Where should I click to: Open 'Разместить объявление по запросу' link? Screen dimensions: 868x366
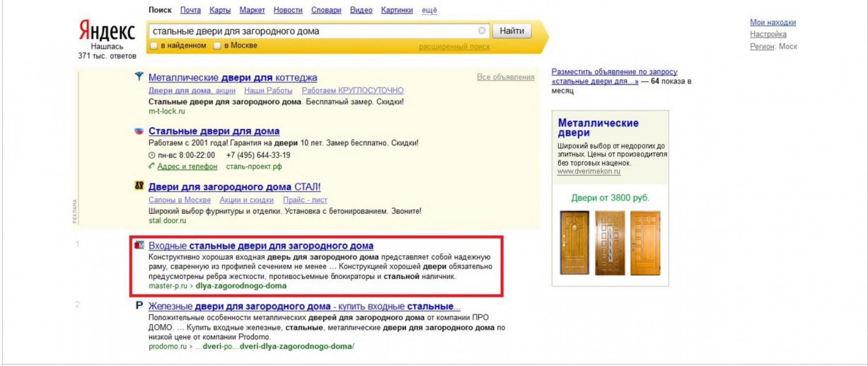pyautogui.click(x=614, y=76)
